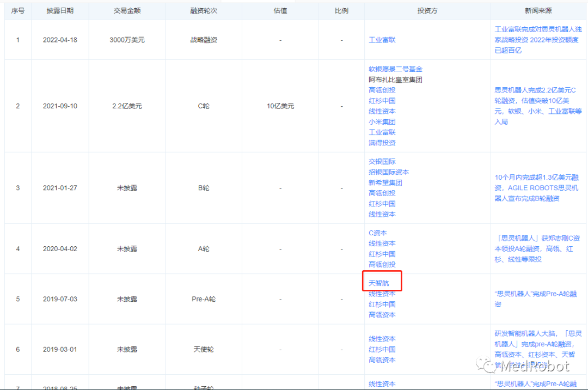Click the 披露日期 column header
Viewport: 588px width, 390px height.
click(61, 10)
